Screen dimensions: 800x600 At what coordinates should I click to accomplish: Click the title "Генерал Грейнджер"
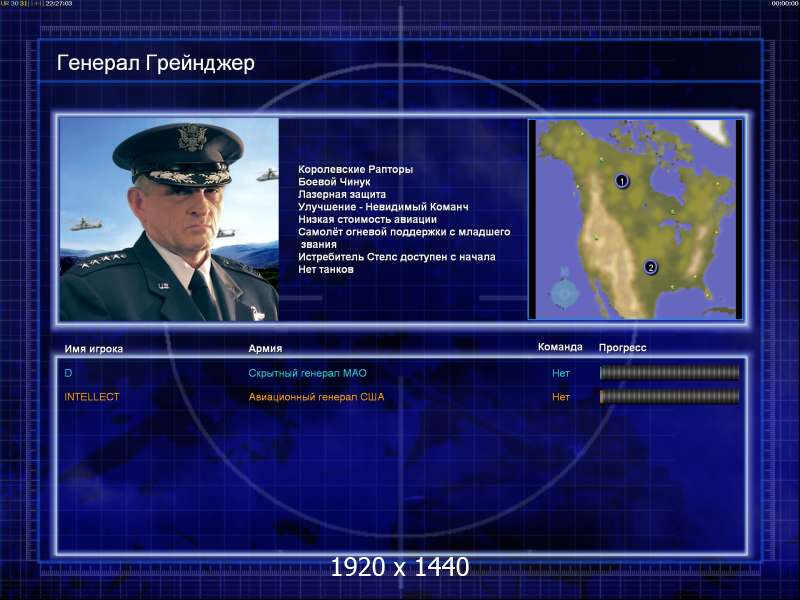156,63
